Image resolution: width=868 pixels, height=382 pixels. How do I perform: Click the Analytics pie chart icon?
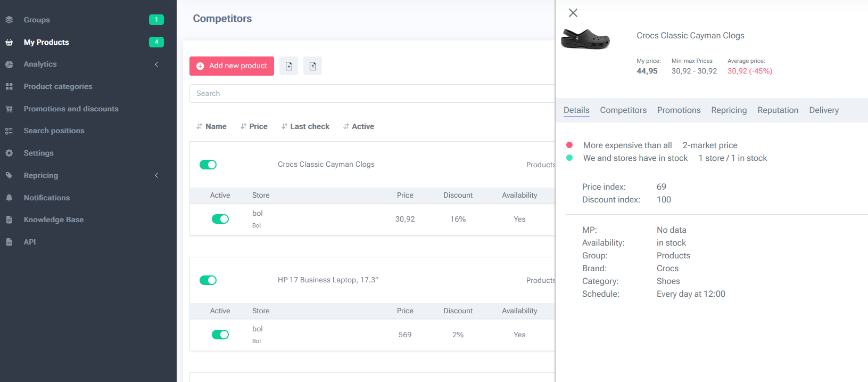(x=9, y=64)
